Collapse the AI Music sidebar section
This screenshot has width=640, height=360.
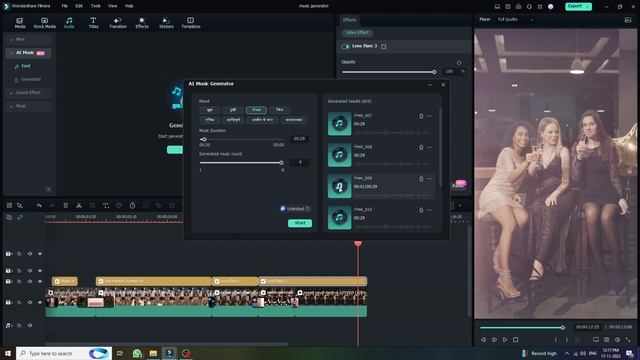(x=11, y=53)
